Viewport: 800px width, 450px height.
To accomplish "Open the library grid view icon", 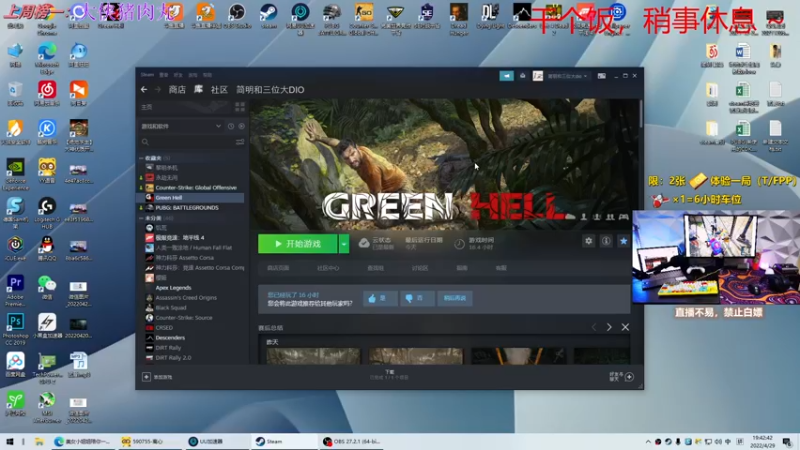I will (239, 107).
